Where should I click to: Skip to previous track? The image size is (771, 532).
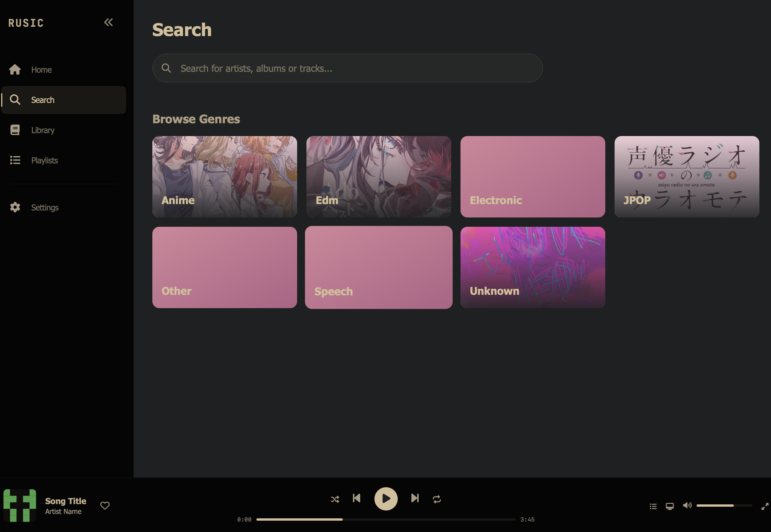click(356, 498)
